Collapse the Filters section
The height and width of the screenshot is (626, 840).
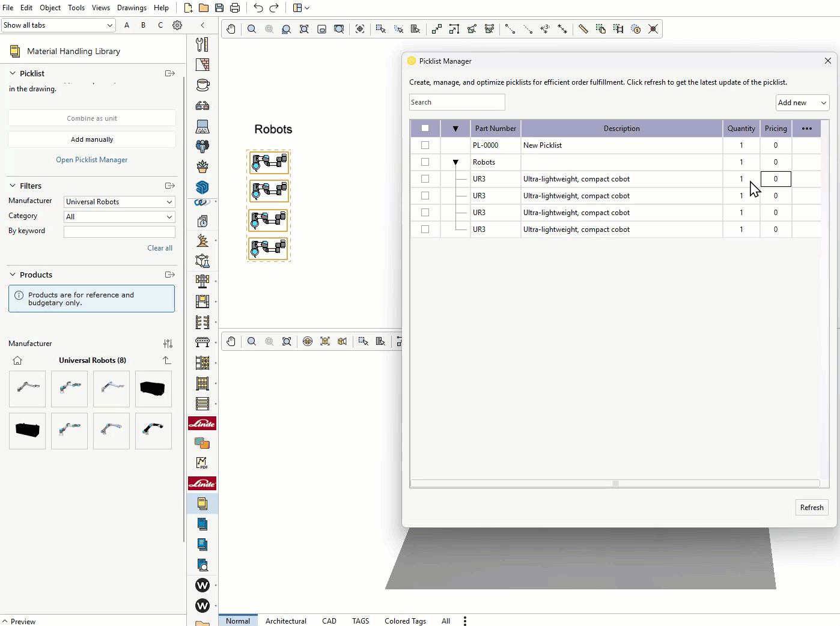point(13,186)
